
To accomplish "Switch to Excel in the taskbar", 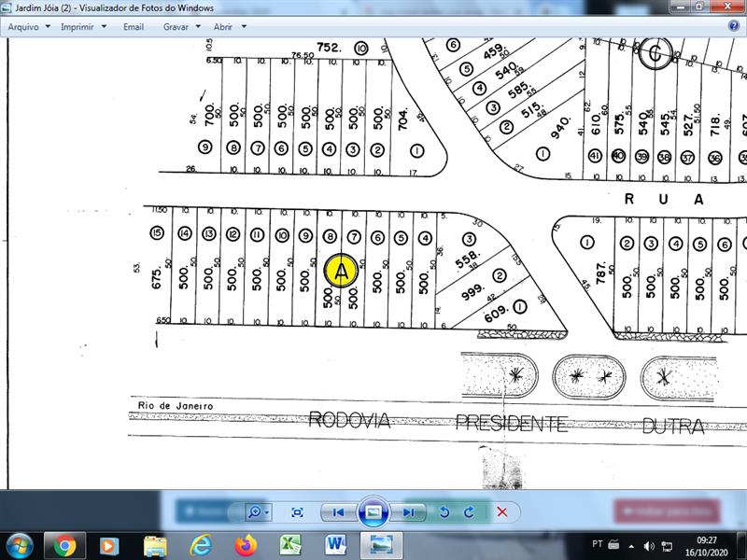I will (x=290, y=545).
